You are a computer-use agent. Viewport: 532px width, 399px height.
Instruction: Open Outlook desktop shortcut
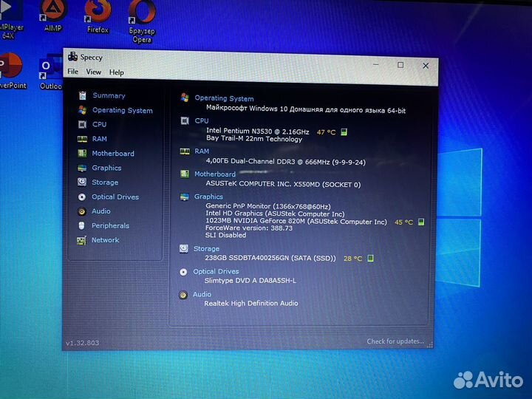coord(51,72)
